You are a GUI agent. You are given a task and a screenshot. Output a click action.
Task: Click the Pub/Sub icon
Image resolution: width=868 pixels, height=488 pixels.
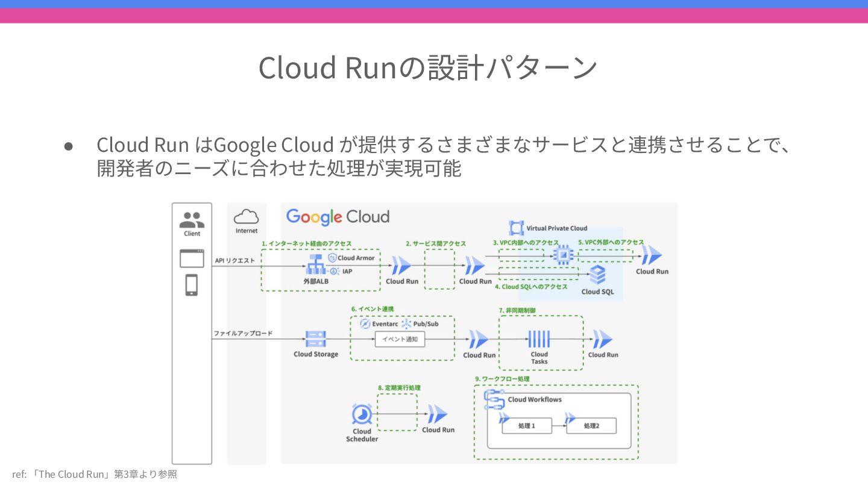[x=406, y=324]
